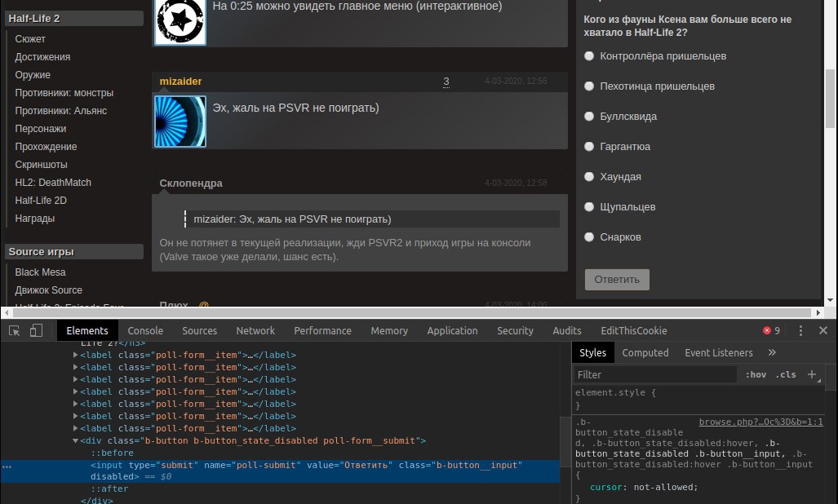Go to Противники: Альянс page
Viewport: 838px width, 504px height.
coord(61,111)
